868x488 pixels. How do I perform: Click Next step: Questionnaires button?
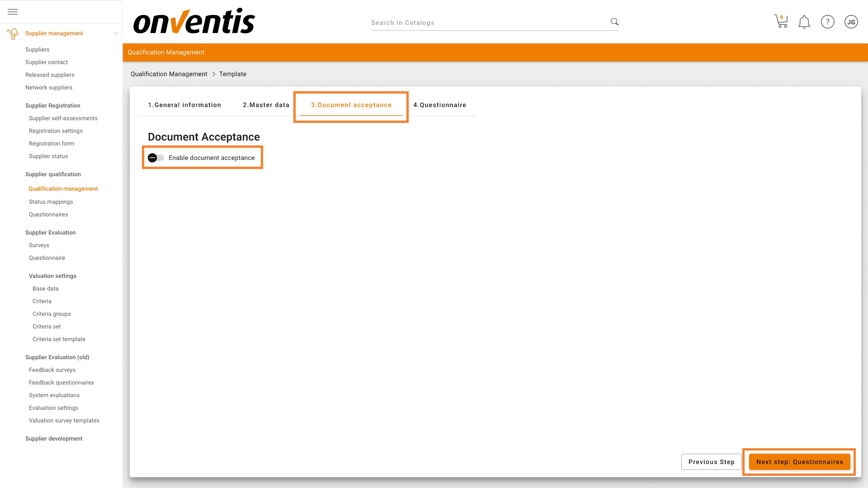pyautogui.click(x=799, y=462)
